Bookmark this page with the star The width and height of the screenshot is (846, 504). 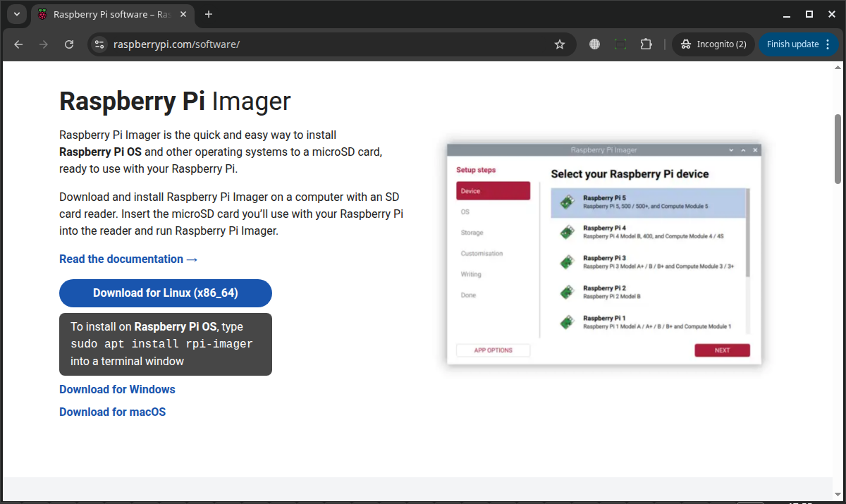560,44
